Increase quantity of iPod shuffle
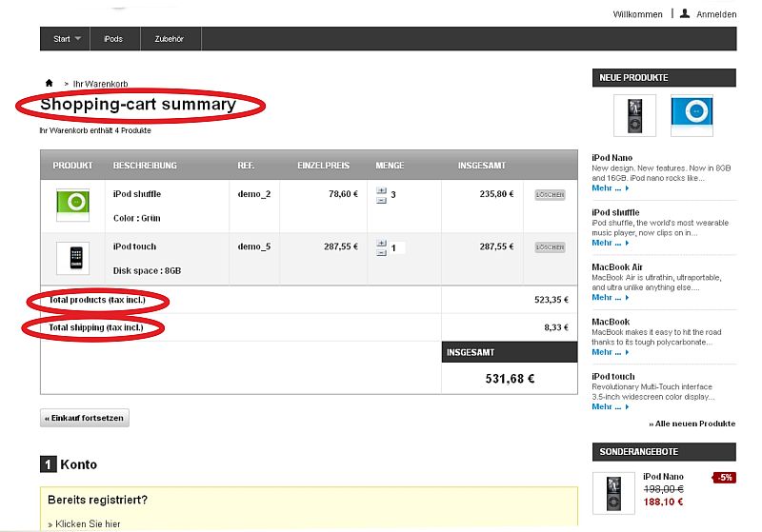 [x=382, y=190]
